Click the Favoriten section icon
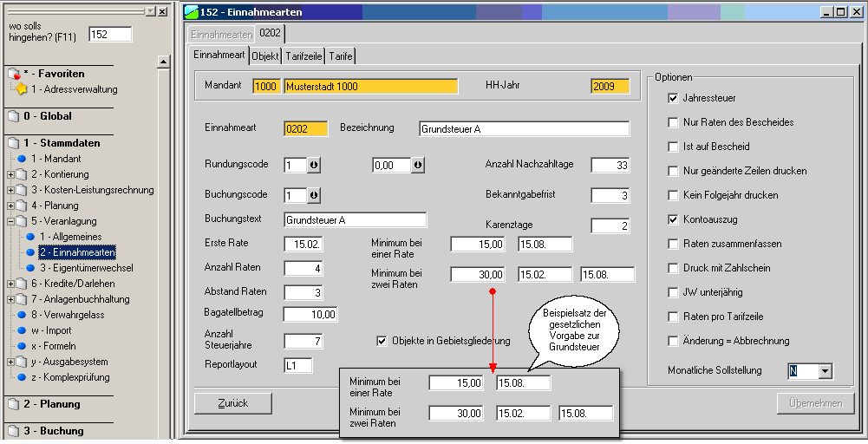This screenshot has height=444, width=868. 13,74
